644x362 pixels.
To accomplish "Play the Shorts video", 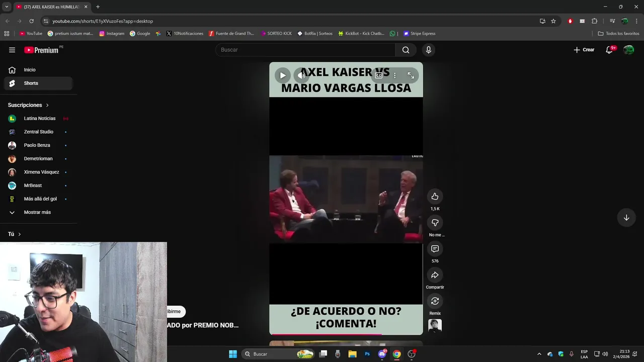I will tap(282, 75).
